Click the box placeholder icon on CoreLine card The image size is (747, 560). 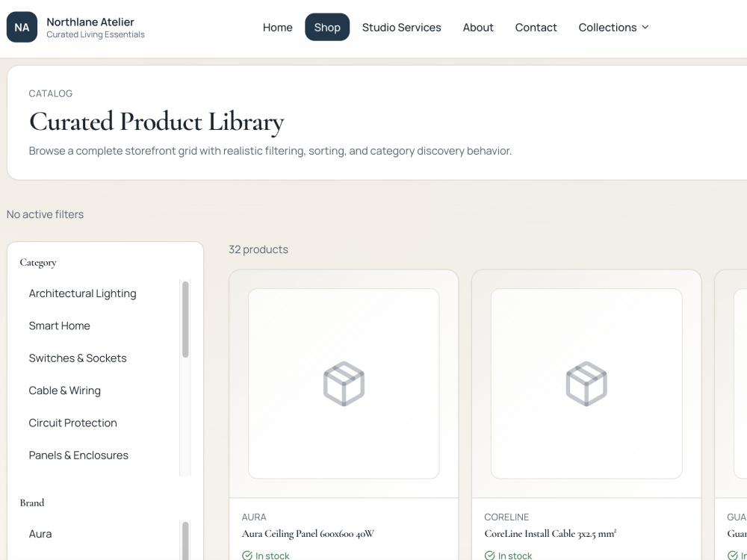point(586,384)
